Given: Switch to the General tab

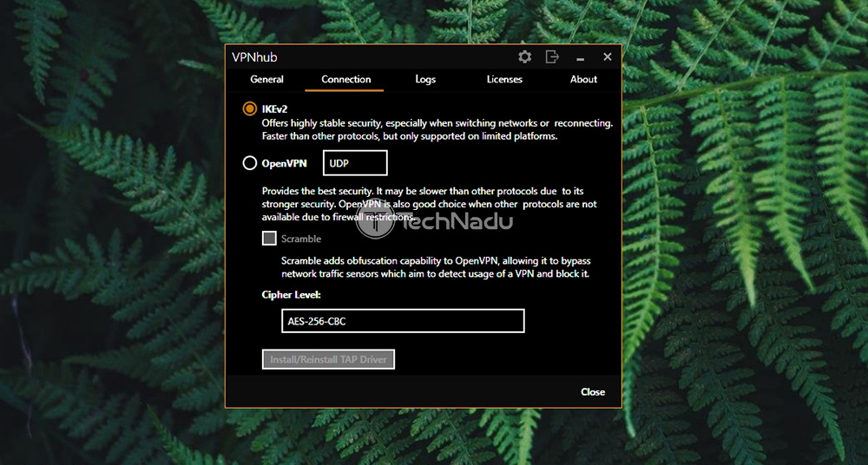Looking at the screenshot, I should pos(266,79).
